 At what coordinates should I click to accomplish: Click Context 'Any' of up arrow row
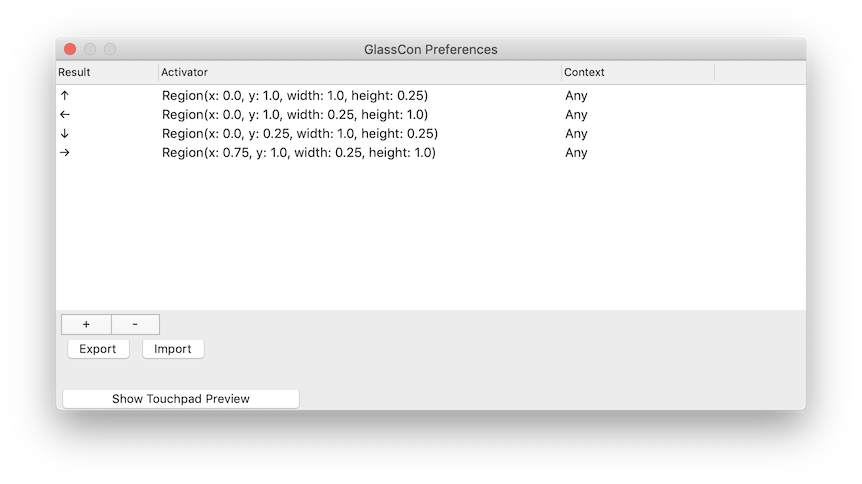(x=576, y=96)
